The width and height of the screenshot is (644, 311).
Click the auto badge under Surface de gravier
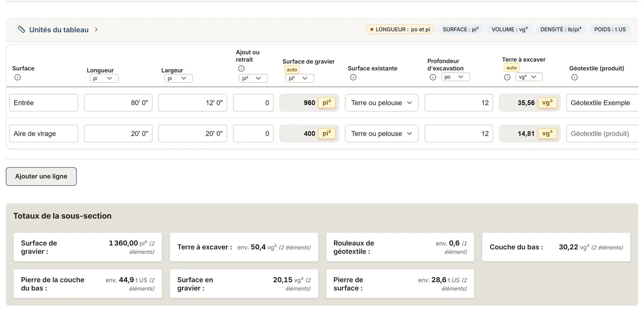click(292, 70)
